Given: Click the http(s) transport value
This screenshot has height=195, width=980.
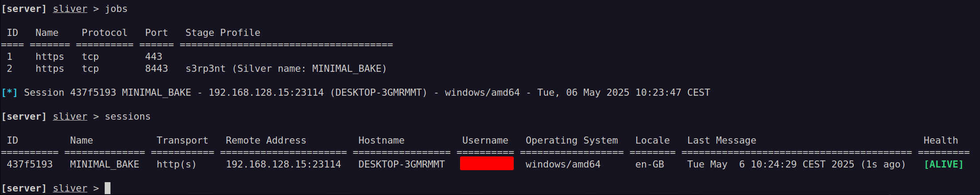Looking at the screenshot, I should coord(177,164).
